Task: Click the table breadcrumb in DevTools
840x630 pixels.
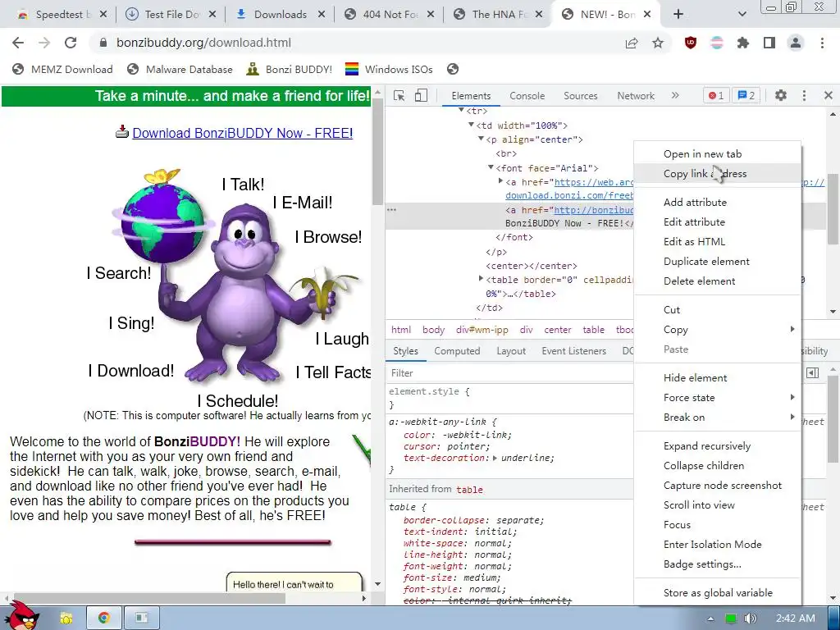Action: [594, 330]
